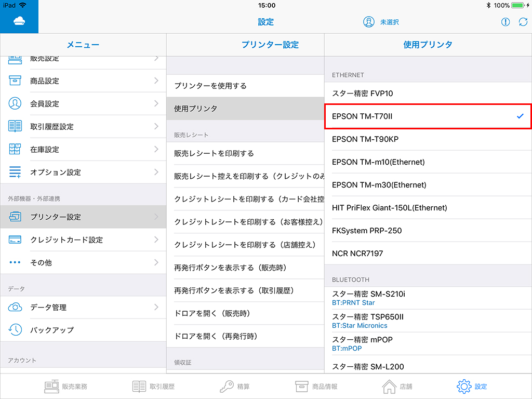Image resolution: width=532 pixels, height=399 pixels.
Task: Tap the cloud logo icon
Action: coord(19,21)
